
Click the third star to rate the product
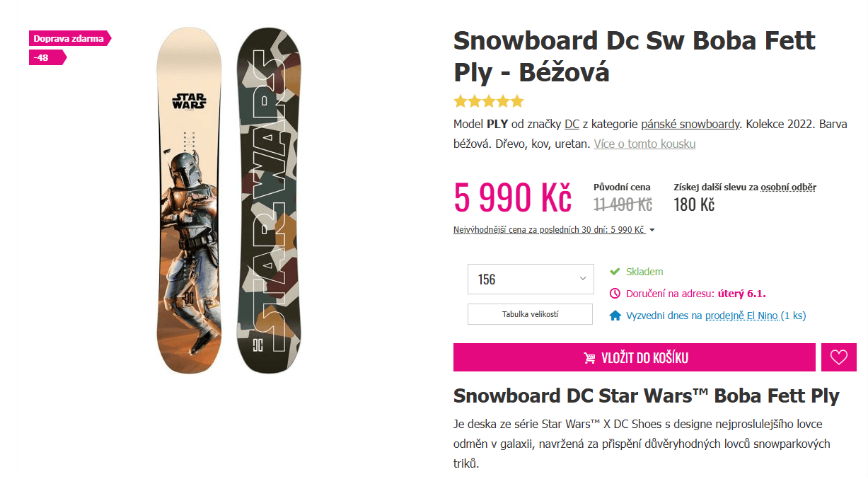pos(487,101)
